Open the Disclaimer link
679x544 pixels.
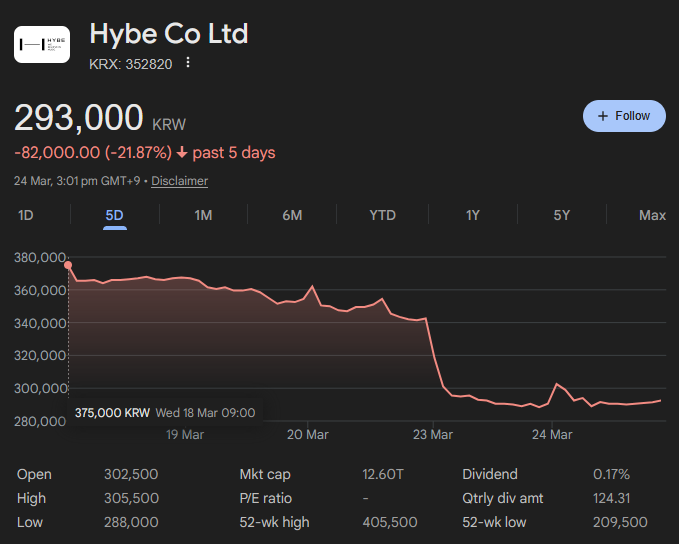(179, 181)
